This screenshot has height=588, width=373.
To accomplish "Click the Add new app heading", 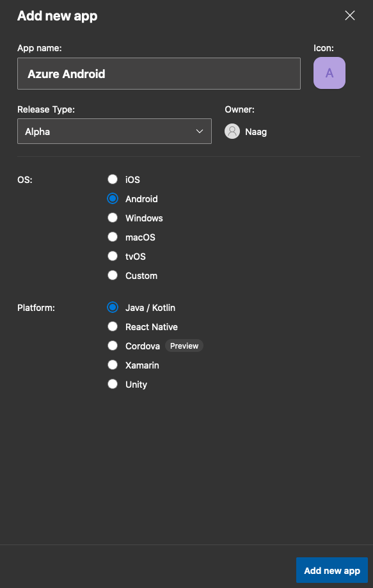I will coord(58,16).
